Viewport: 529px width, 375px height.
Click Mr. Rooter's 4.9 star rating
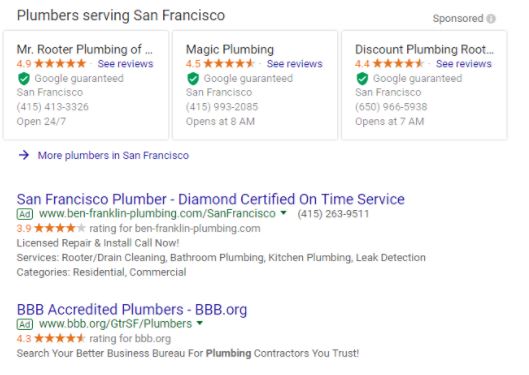point(51,63)
